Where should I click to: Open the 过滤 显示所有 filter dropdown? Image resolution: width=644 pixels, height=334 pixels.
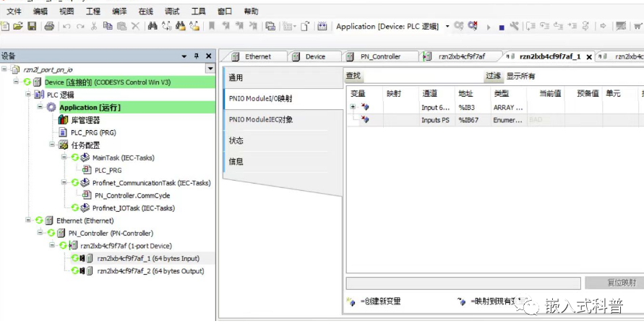520,76
